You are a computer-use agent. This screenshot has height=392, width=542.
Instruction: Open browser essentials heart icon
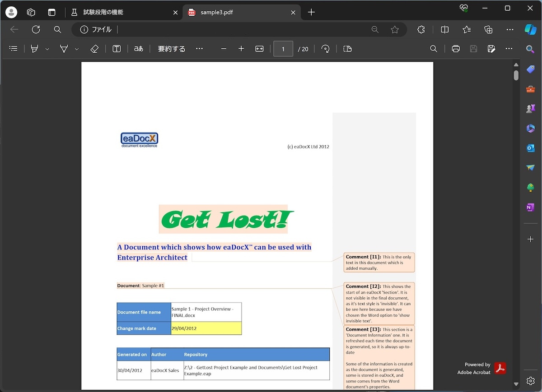point(463,8)
